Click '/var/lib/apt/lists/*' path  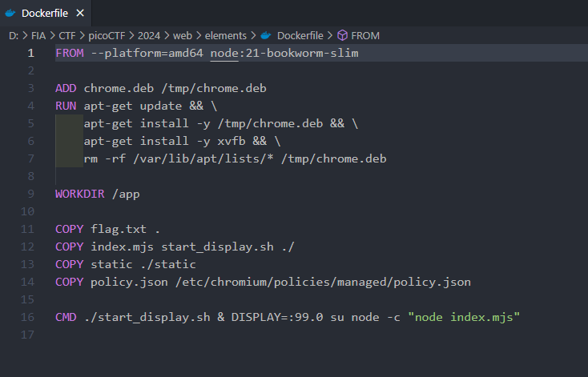pyautogui.click(x=203, y=159)
